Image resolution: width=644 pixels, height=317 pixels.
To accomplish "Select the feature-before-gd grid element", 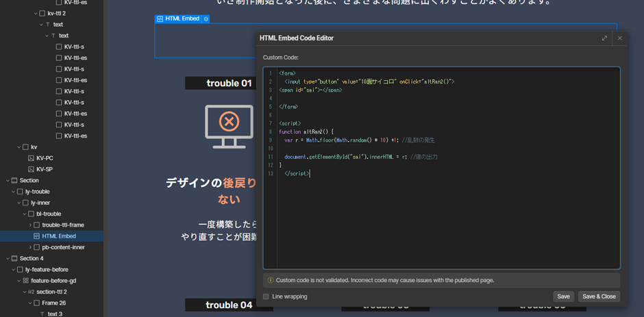I will click(x=53, y=281).
